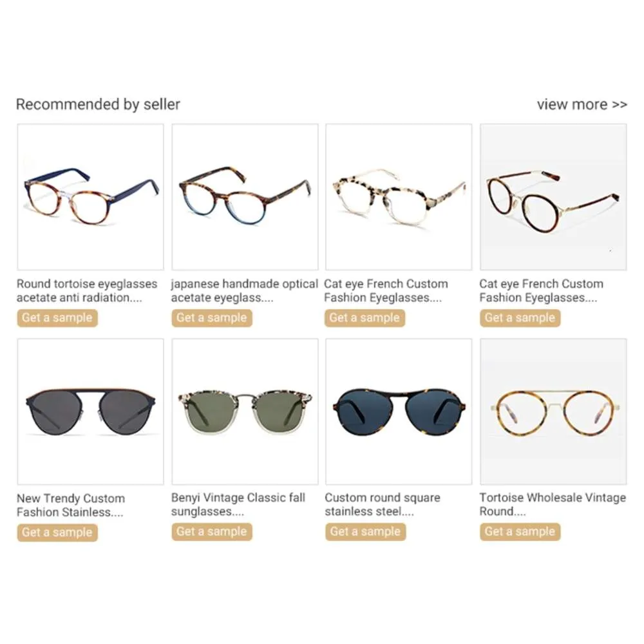Viewport: 644px width, 644px height.
Task: Get a sample of Benyi Vintage Classic sunglasses
Action: [212, 531]
